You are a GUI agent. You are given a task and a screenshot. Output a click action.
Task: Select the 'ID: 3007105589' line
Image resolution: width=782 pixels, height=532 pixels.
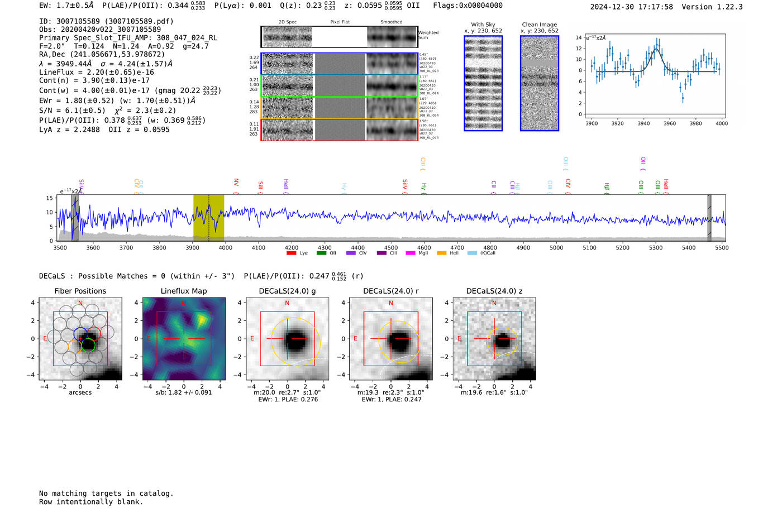coord(106,21)
